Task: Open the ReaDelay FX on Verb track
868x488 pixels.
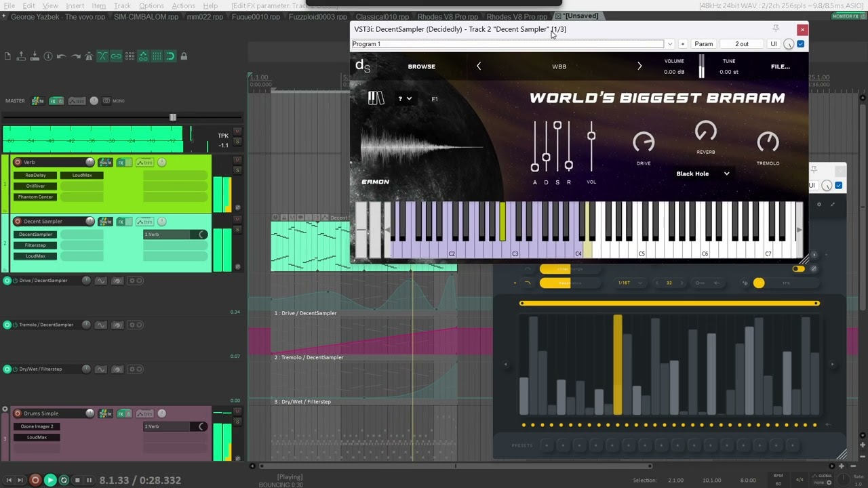Action: click(x=35, y=175)
